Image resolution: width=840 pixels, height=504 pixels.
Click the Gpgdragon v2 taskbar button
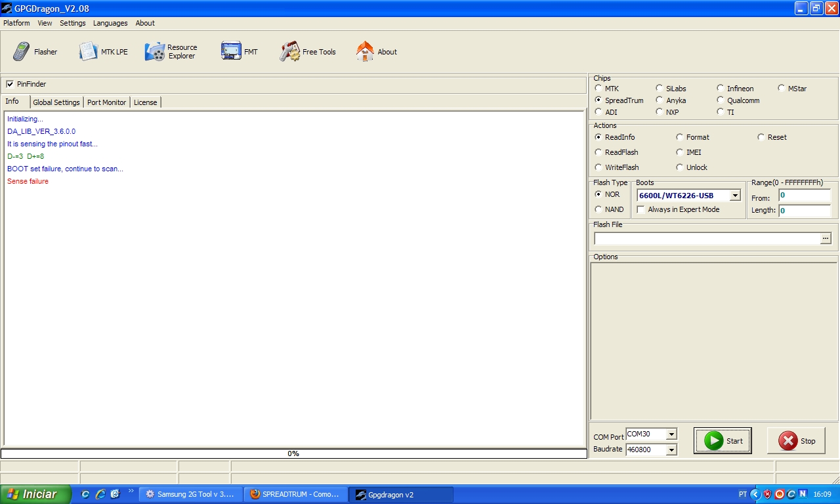pos(400,494)
